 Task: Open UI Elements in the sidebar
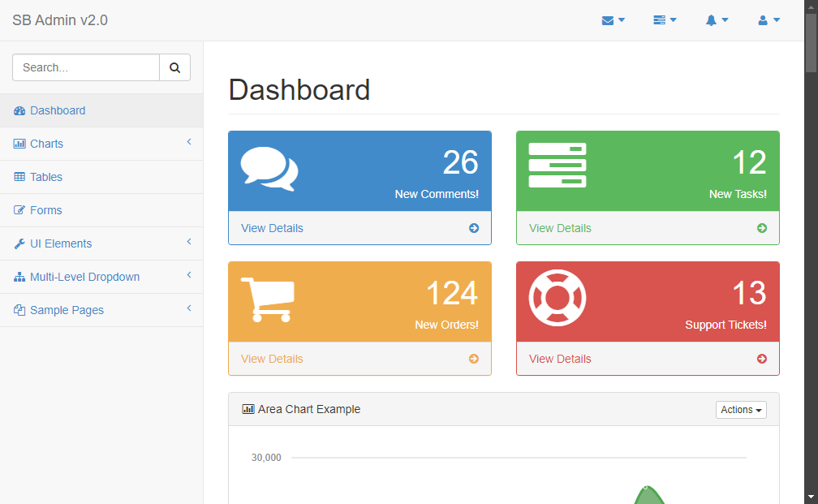point(101,243)
